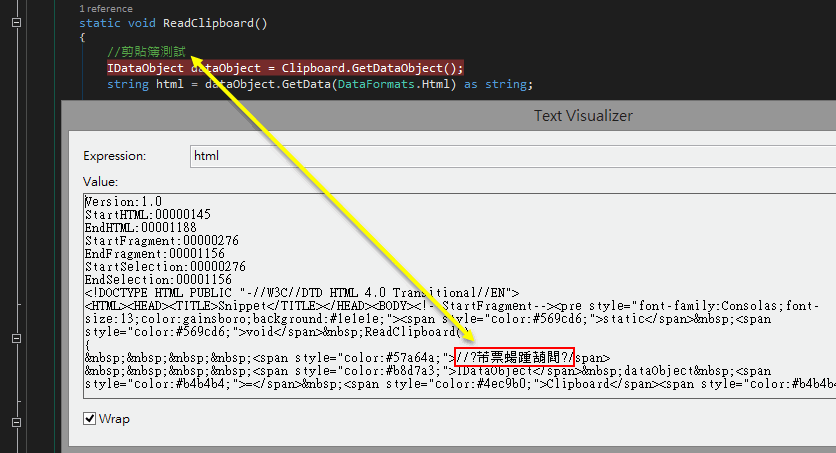
Task: Click the green Chinese comment line
Action: click(x=153, y=52)
